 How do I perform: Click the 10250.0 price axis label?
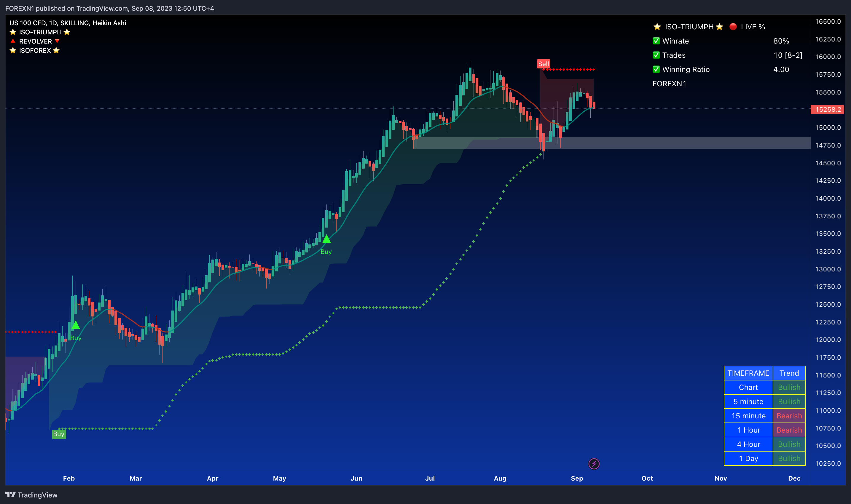pyautogui.click(x=828, y=463)
